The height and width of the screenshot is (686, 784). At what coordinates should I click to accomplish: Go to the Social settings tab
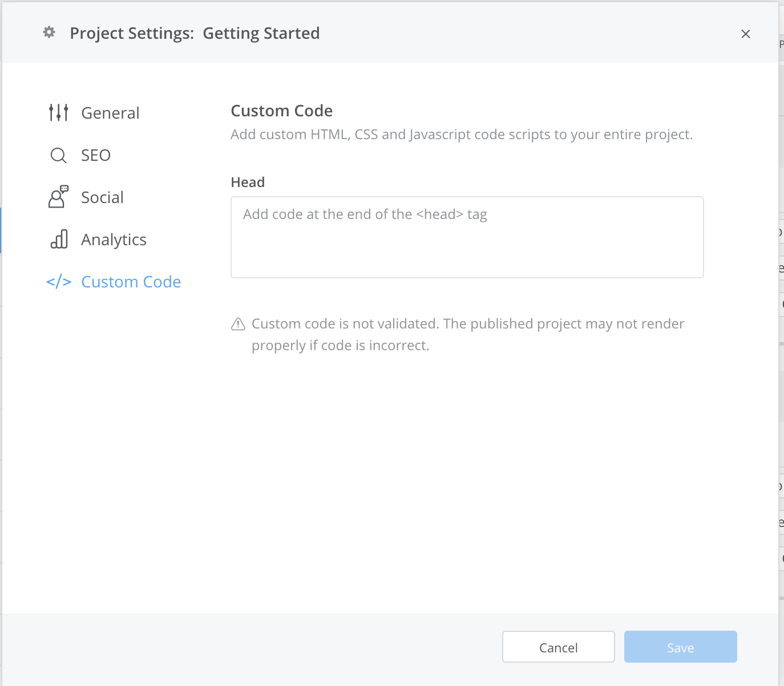point(102,197)
